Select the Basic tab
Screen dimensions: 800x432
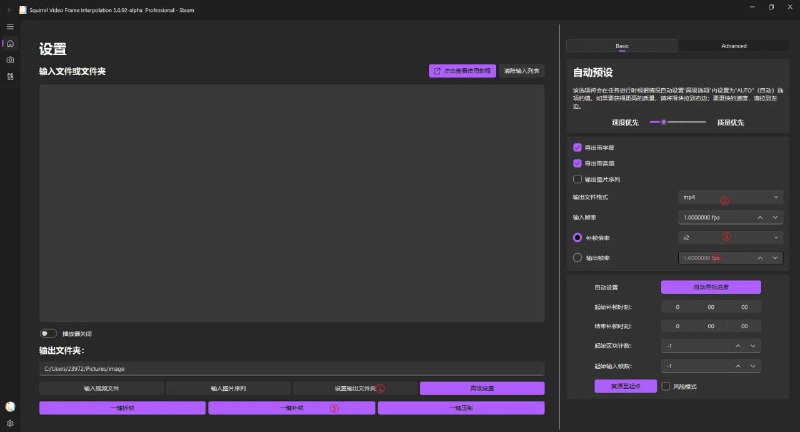pos(622,45)
